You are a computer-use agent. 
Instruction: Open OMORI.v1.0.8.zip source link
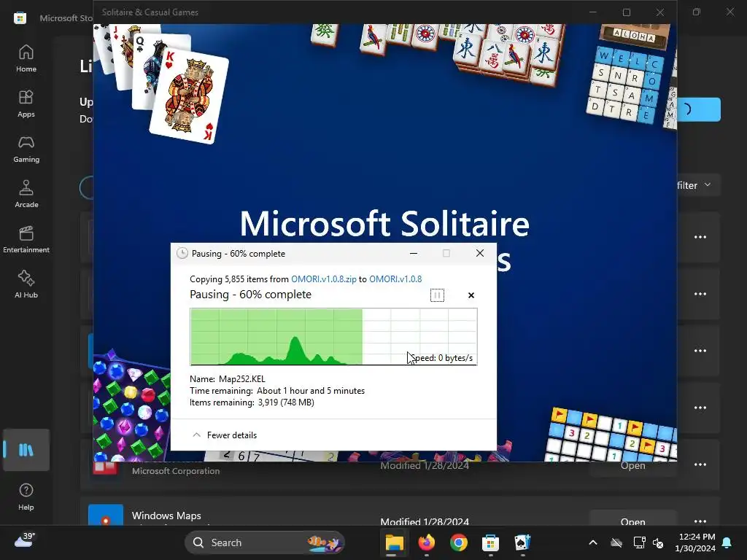[323, 279]
